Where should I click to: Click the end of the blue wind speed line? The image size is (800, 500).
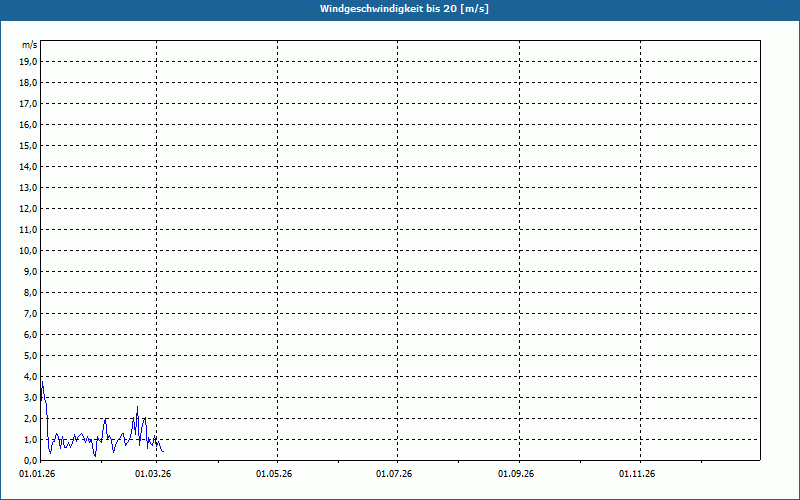click(x=162, y=450)
